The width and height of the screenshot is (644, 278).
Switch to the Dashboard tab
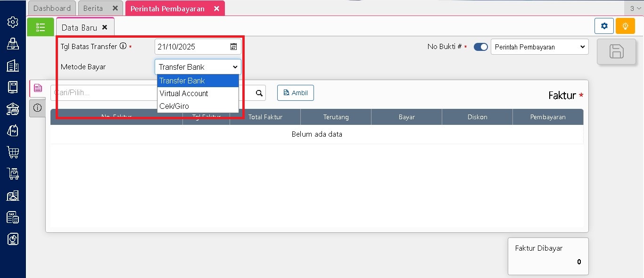52,8
